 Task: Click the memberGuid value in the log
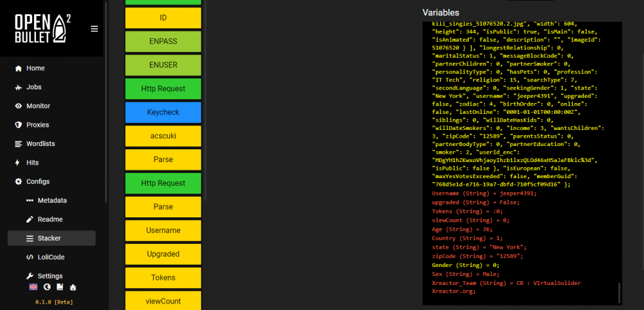[x=496, y=185]
